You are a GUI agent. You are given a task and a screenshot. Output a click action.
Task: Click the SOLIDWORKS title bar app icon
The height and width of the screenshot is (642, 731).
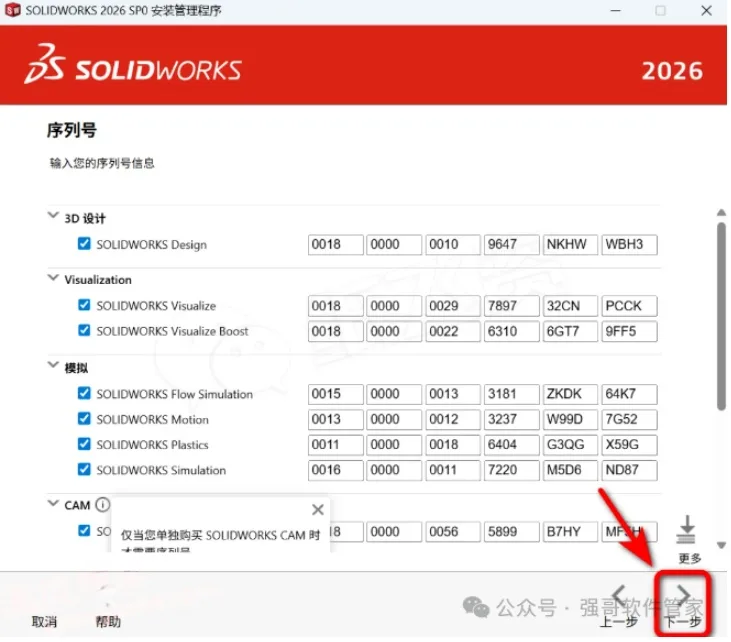pos(13,10)
